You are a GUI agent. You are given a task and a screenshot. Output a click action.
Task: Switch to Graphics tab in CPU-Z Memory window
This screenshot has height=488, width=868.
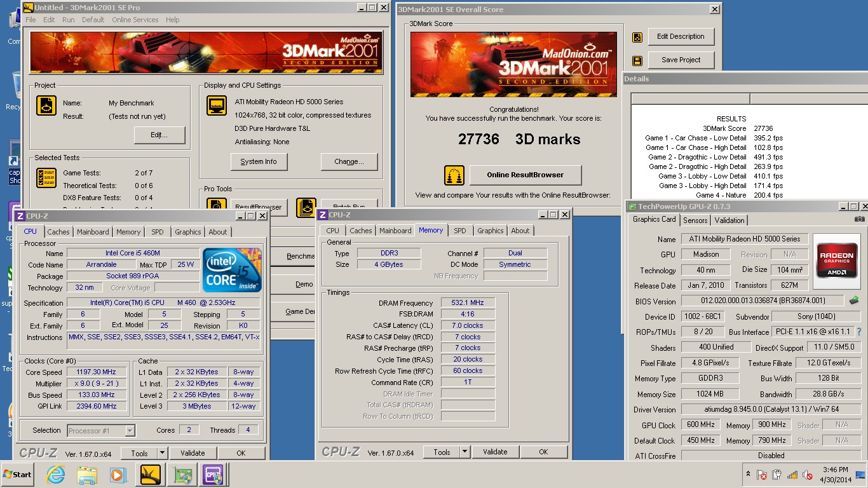[491, 231]
